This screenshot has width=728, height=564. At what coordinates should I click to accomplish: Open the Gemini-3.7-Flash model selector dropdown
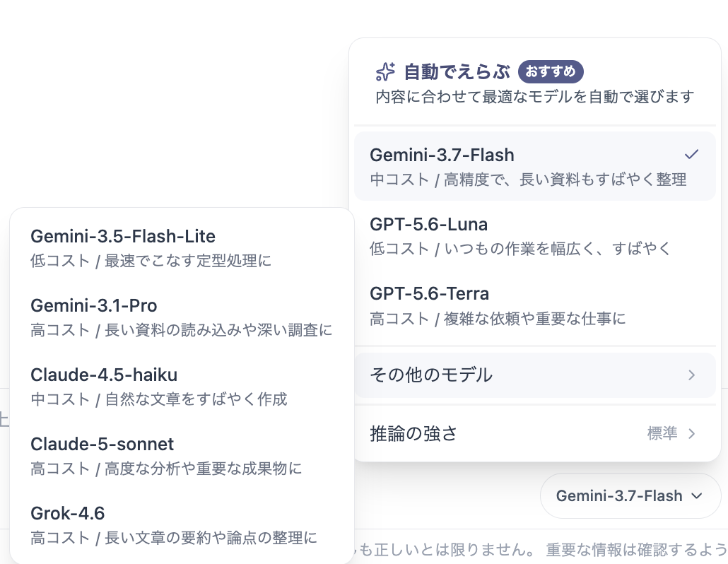630,495
